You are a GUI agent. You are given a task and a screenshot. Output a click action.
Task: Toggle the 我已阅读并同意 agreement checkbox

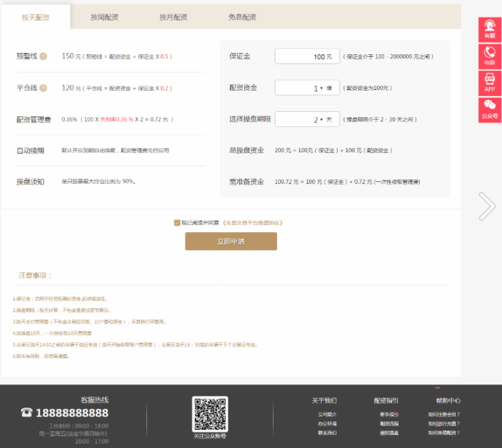pos(177,223)
